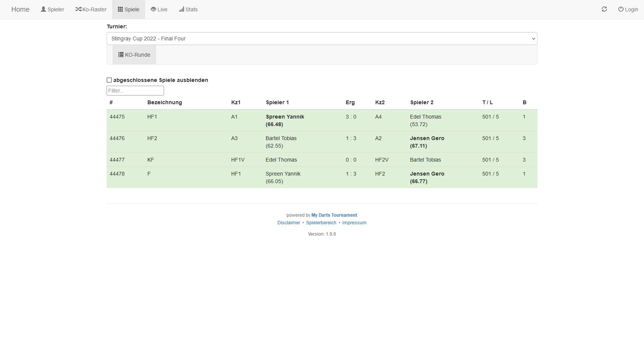The height and width of the screenshot is (350, 644).
Task: Open Stats via bar chart icon
Action: click(181, 9)
